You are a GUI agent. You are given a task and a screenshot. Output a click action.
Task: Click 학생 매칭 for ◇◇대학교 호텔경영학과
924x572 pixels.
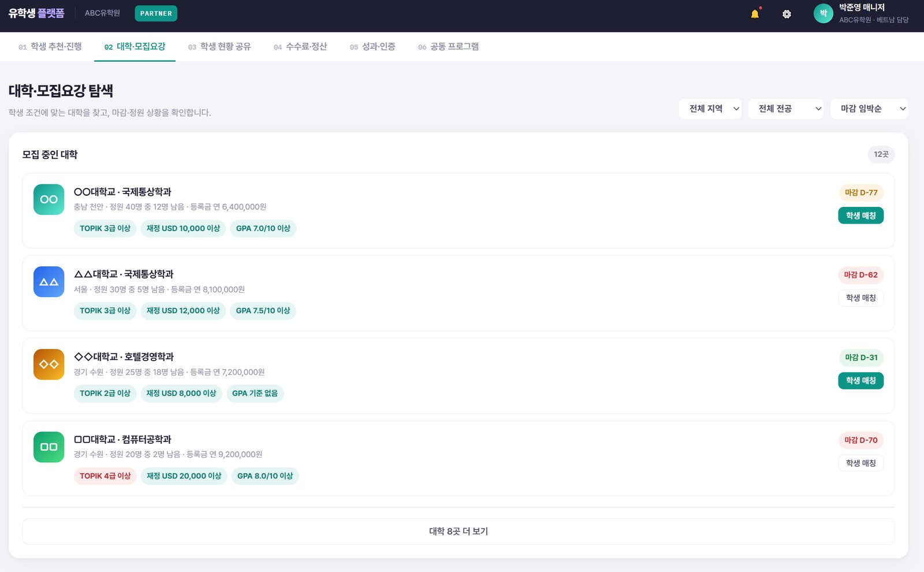(x=860, y=381)
